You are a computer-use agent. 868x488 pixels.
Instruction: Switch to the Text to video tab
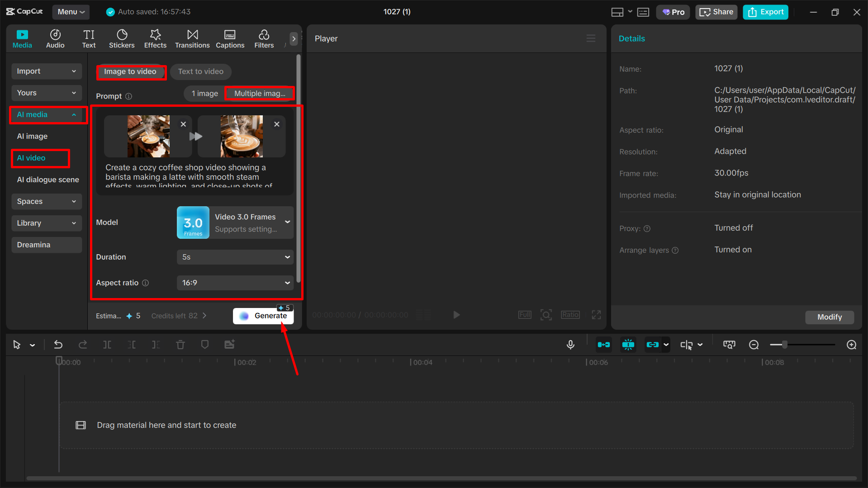200,71
